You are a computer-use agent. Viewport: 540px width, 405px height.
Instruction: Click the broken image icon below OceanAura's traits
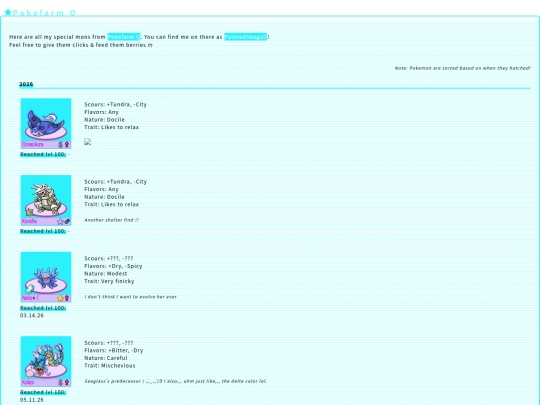(87, 142)
